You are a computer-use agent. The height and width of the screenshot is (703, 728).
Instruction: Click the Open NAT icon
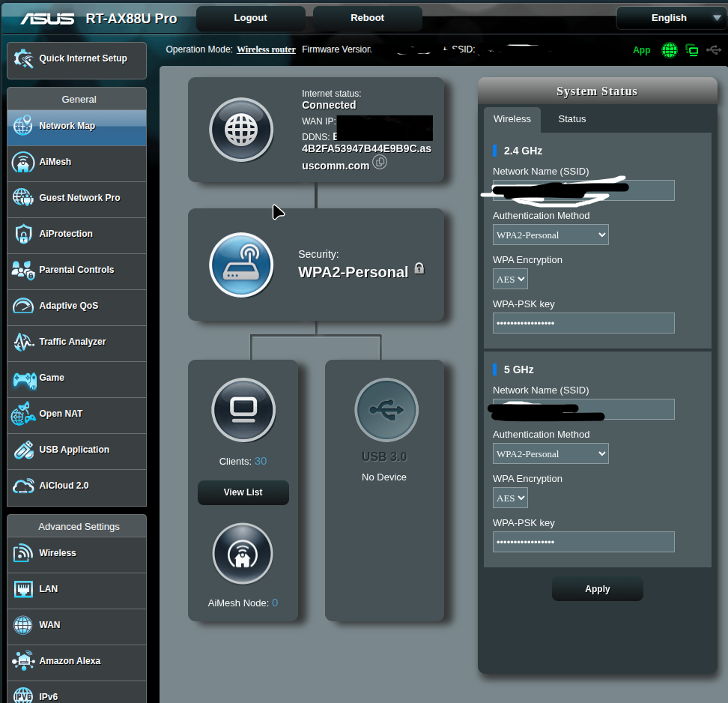[x=22, y=414]
